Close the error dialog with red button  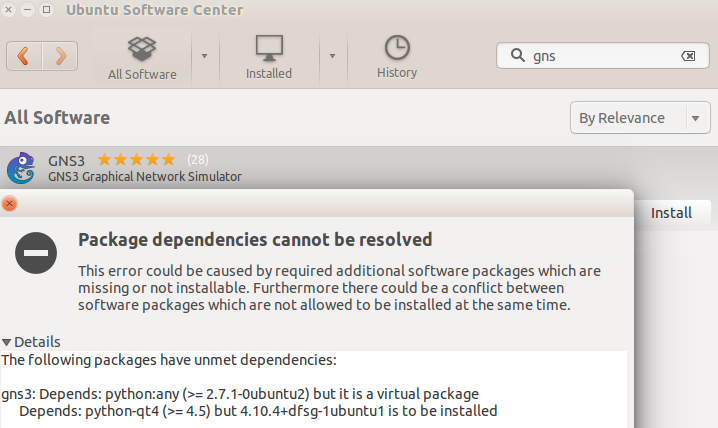(x=10, y=203)
